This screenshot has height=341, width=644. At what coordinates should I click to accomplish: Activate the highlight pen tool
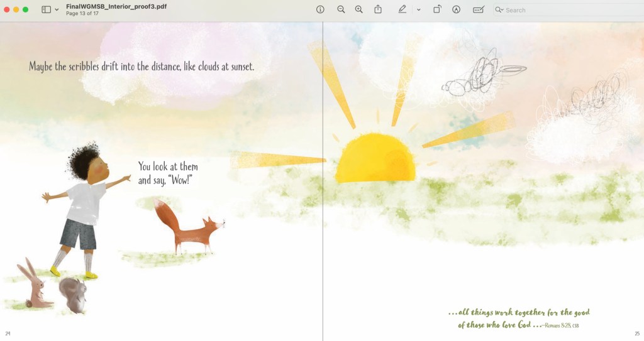pyautogui.click(x=402, y=9)
